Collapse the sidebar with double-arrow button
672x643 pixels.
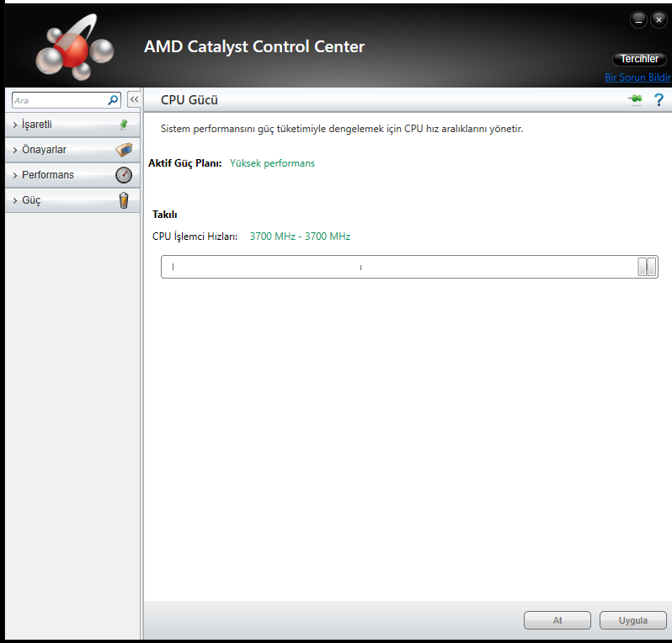point(134,100)
